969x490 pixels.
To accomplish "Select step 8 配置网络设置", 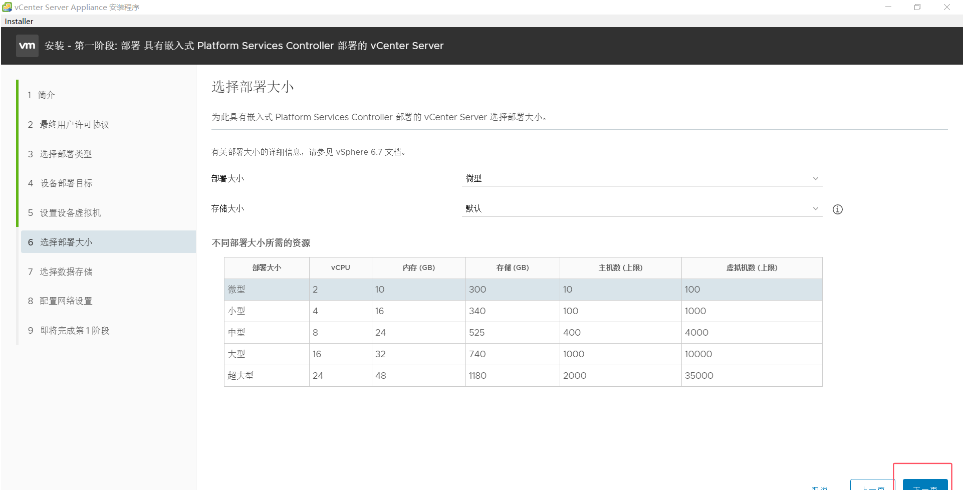I will pos(60,301).
